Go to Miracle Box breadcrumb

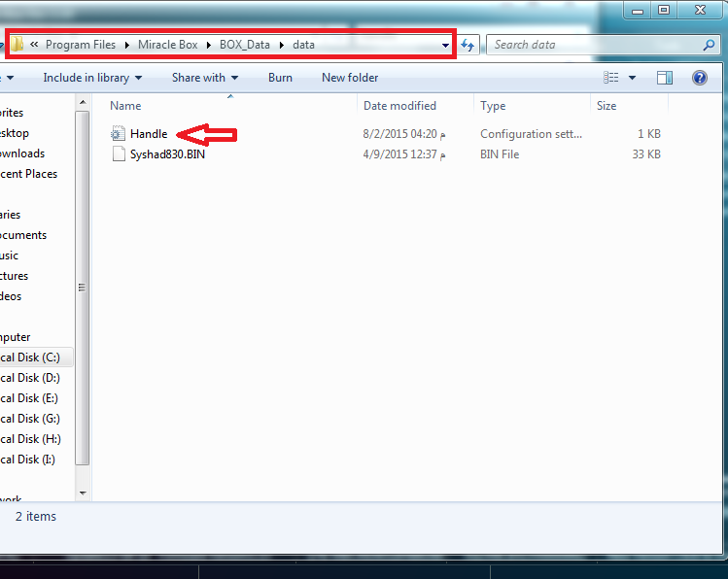tap(167, 45)
